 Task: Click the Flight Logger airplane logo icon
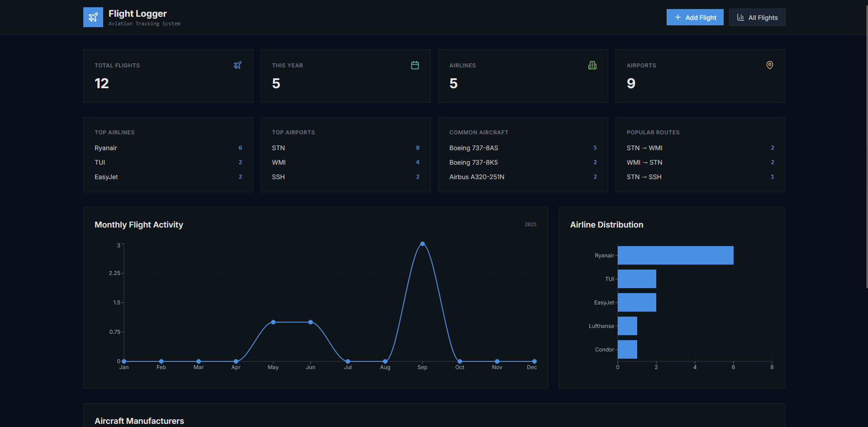point(93,17)
